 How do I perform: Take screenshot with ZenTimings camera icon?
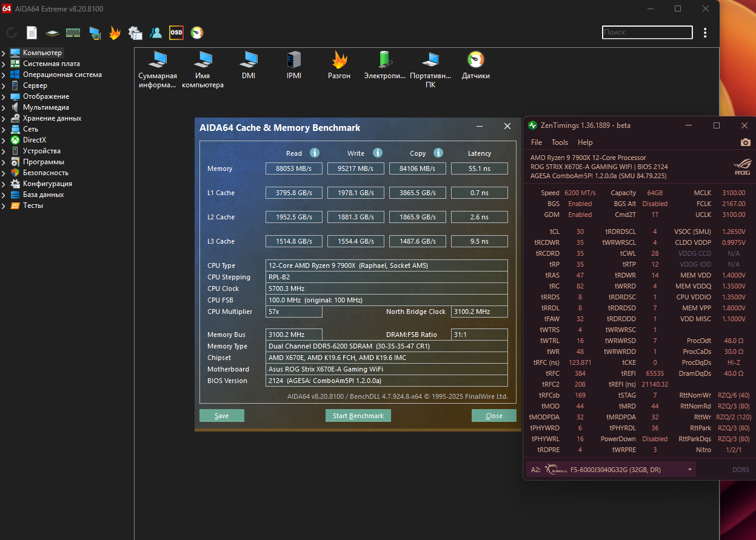(x=745, y=142)
